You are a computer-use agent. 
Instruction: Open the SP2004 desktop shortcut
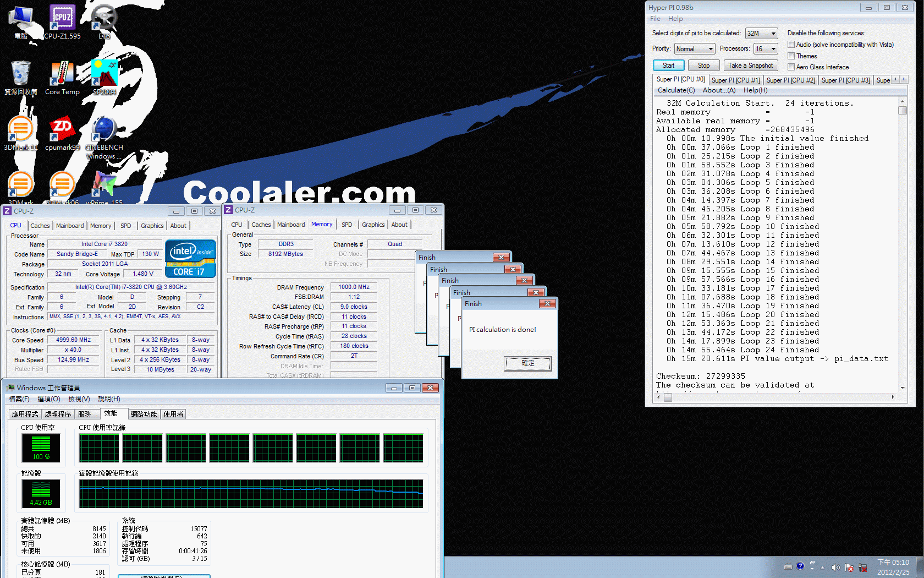coord(104,77)
